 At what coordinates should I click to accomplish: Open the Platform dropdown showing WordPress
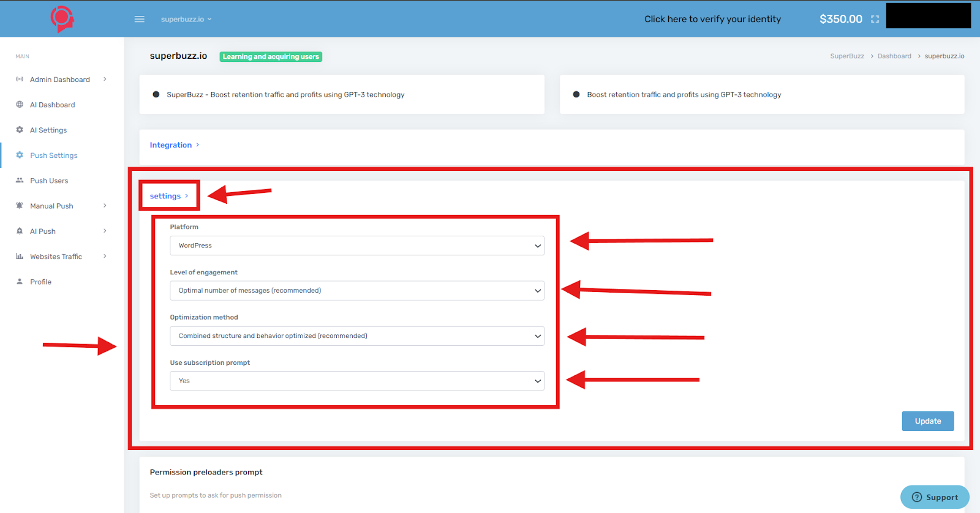click(357, 245)
